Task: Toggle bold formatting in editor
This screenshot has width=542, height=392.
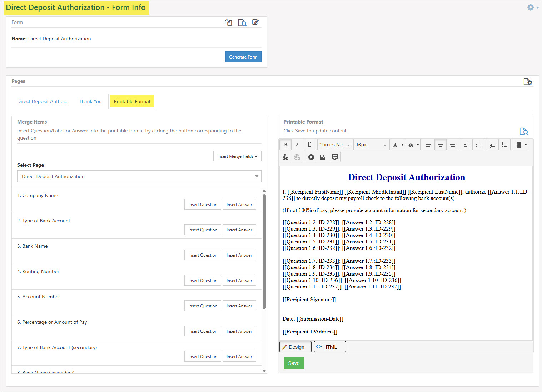Action: [x=285, y=145]
